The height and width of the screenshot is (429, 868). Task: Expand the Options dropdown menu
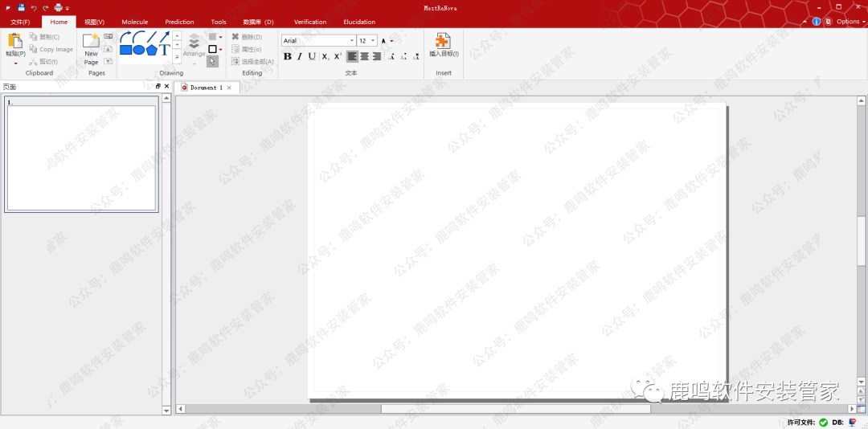point(850,22)
